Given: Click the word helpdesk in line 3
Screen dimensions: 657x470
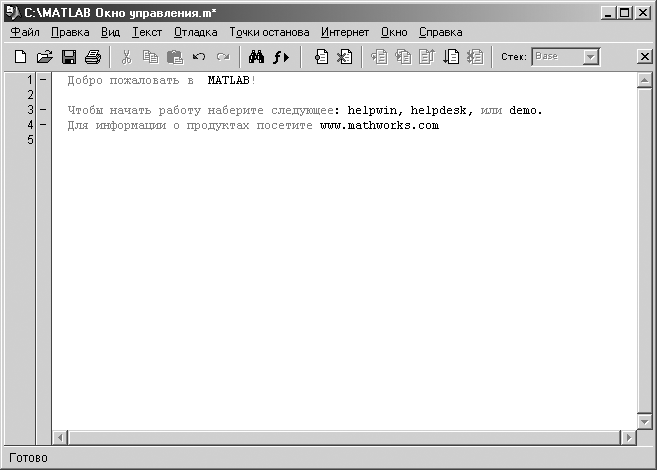Looking at the screenshot, I should 438,111.
